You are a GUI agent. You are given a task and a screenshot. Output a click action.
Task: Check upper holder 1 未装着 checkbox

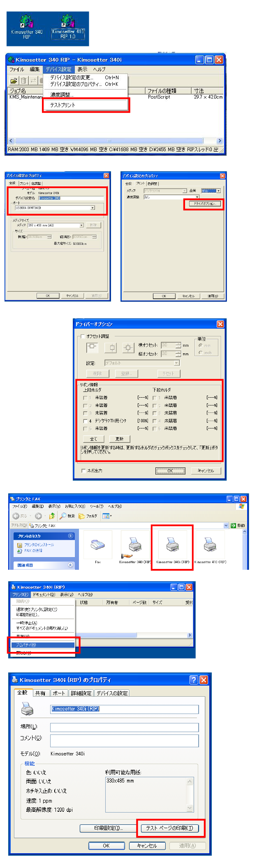click(85, 398)
